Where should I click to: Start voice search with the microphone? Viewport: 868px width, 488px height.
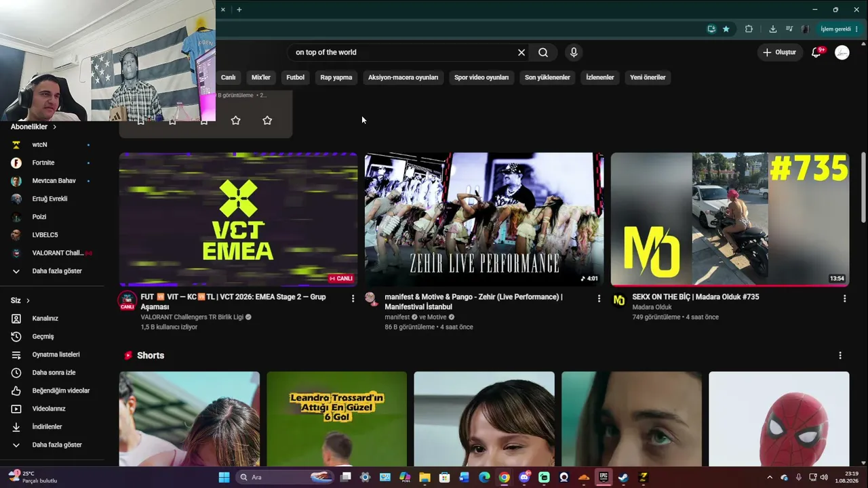(574, 52)
